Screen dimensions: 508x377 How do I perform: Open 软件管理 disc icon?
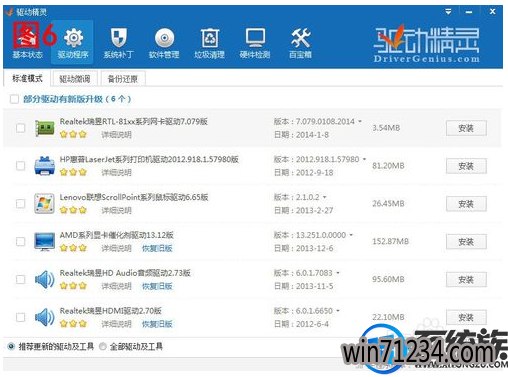pos(164,42)
